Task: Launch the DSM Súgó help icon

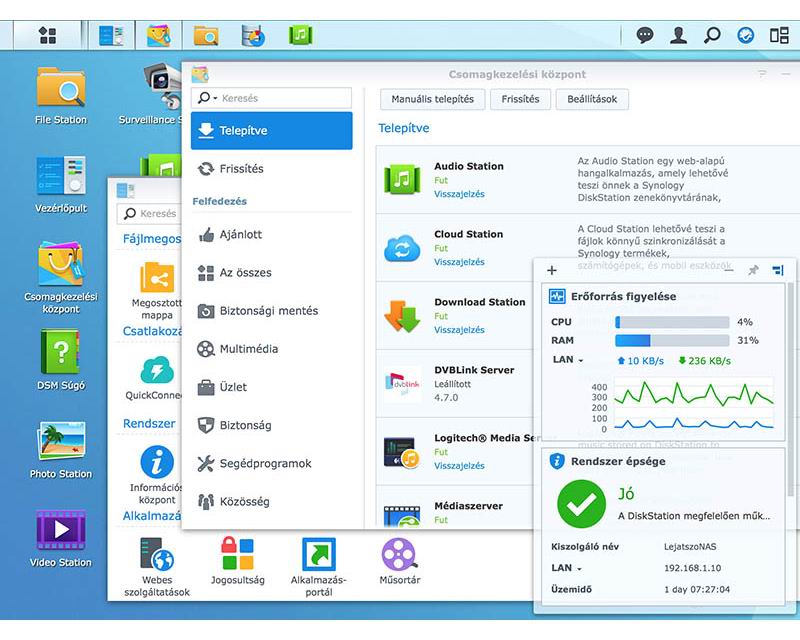Action: click(x=61, y=354)
